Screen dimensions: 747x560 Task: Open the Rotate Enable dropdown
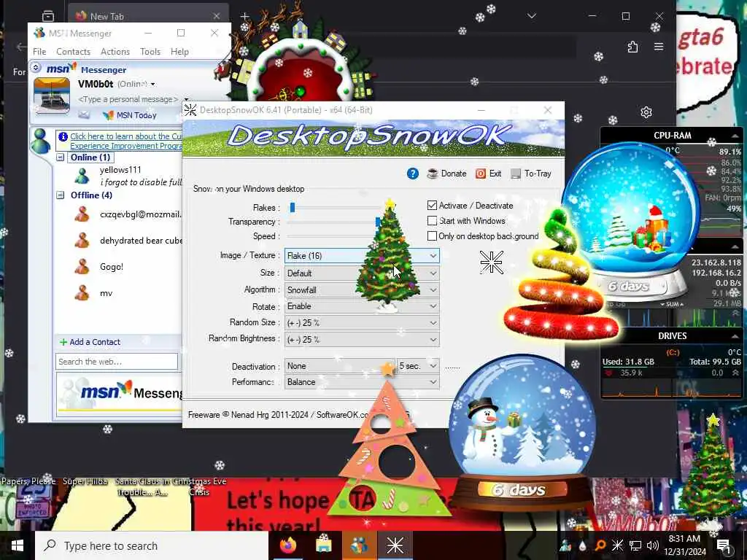[362, 306]
